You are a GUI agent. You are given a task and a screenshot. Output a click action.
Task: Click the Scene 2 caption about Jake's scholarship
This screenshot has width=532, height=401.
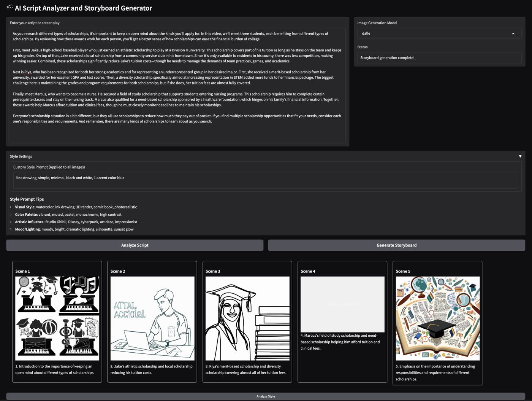pyautogui.click(x=151, y=369)
